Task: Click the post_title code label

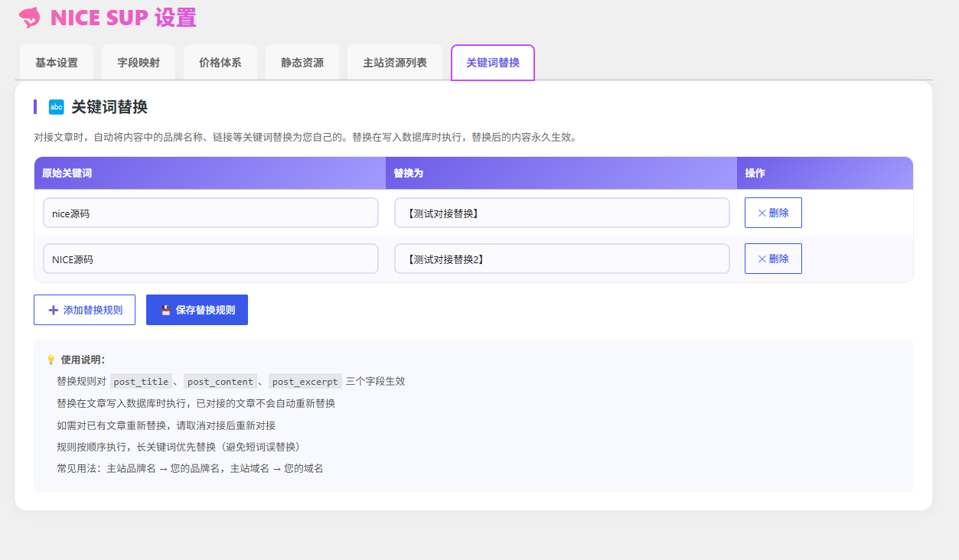Action: [x=141, y=382]
